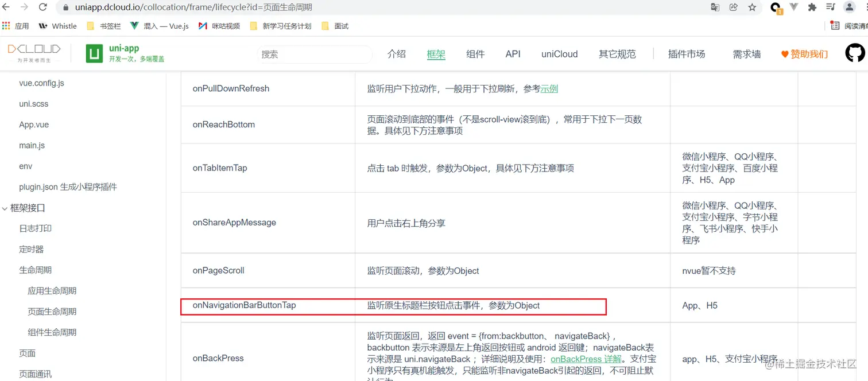Select 页面通讯 in the sidebar

[36, 374]
